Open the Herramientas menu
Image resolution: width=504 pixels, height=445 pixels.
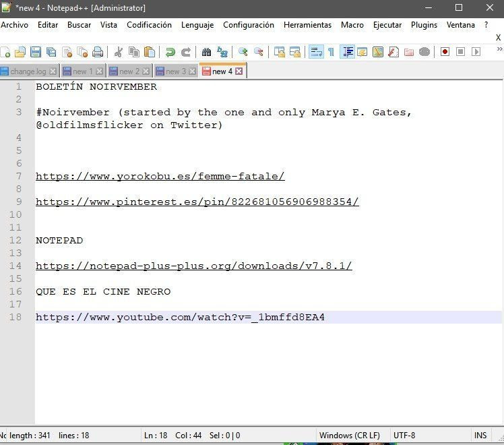click(308, 25)
